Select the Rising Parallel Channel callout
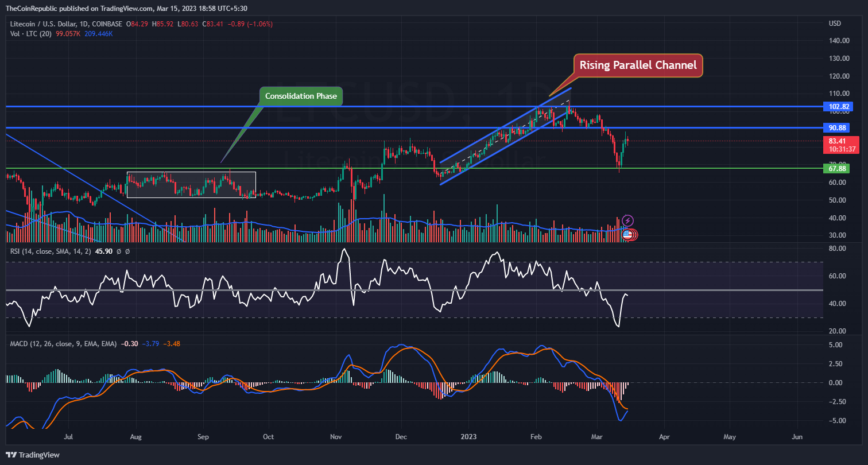 638,65
